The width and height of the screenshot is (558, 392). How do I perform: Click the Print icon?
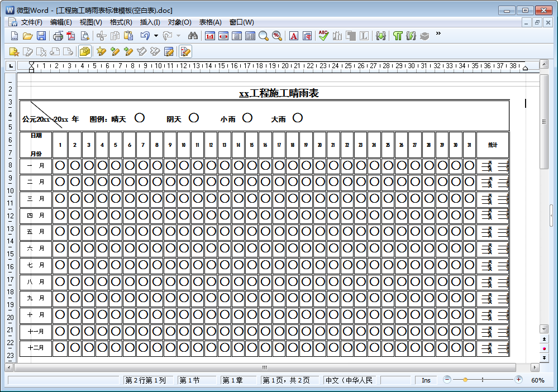(x=58, y=36)
